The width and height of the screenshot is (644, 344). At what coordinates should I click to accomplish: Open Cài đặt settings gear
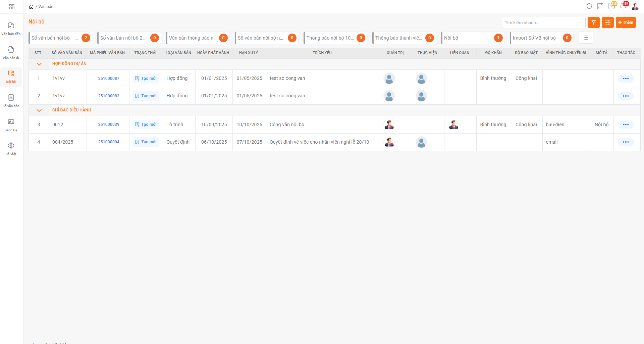[11, 146]
